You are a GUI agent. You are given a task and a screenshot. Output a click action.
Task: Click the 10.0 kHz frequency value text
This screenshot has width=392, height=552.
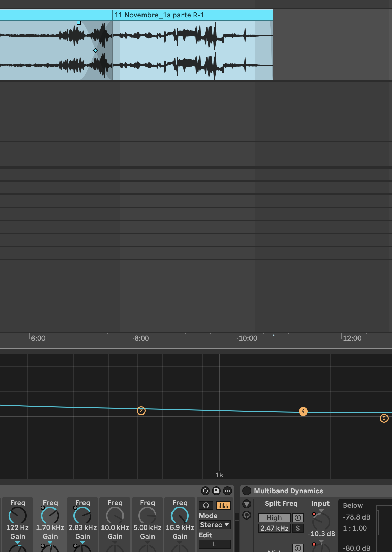[115, 527]
